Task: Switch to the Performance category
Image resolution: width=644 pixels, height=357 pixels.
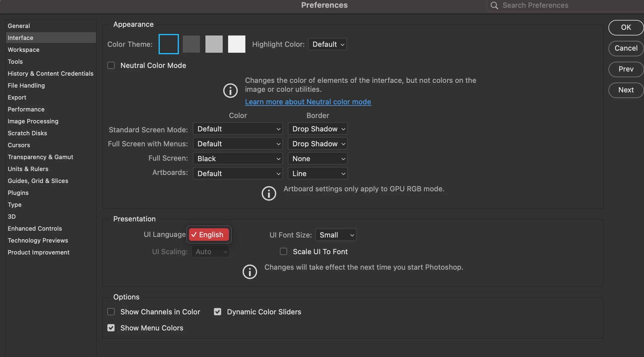Action: click(x=26, y=109)
